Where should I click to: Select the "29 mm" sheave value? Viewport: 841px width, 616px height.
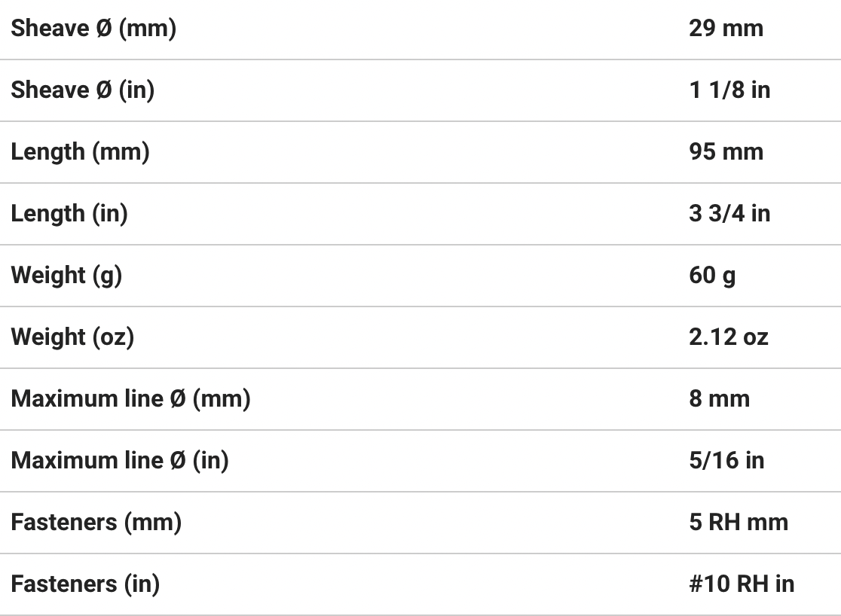point(726,29)
